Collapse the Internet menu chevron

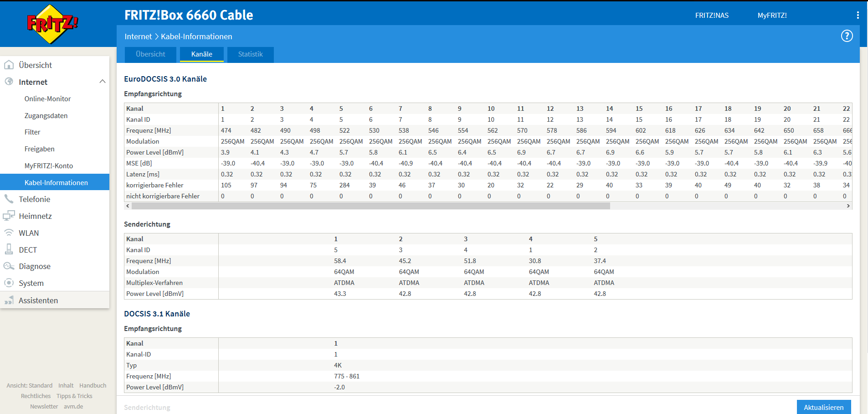point(103,82)
